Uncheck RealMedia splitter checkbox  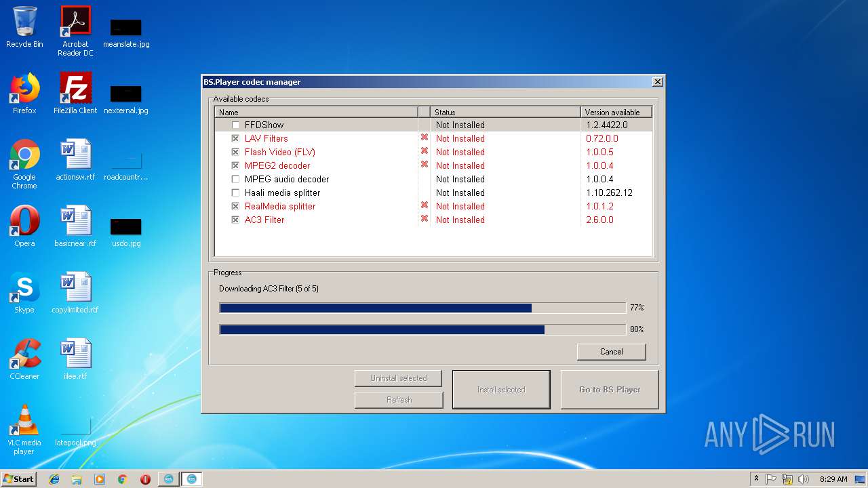pyautogui.click(x=235, y=207)
